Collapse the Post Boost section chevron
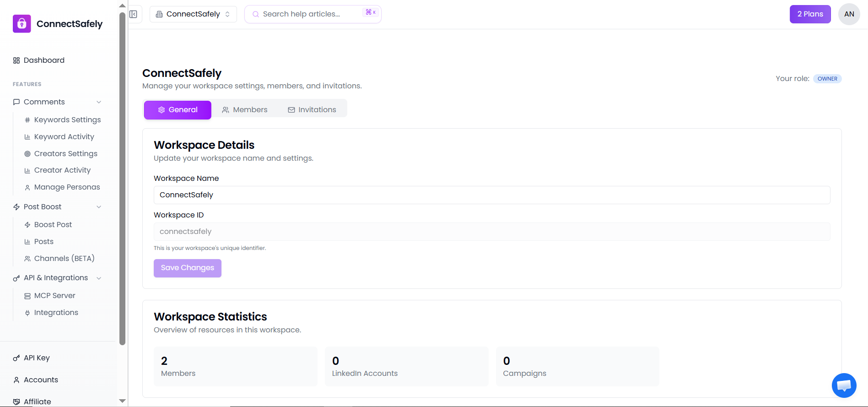Viewport: 868px width, 407px height. click(x=99, y=207)
